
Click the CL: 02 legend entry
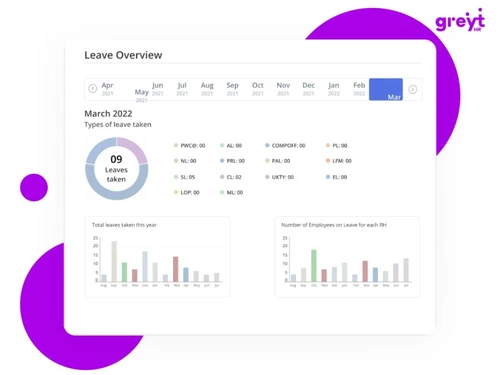tap(231, 177)
